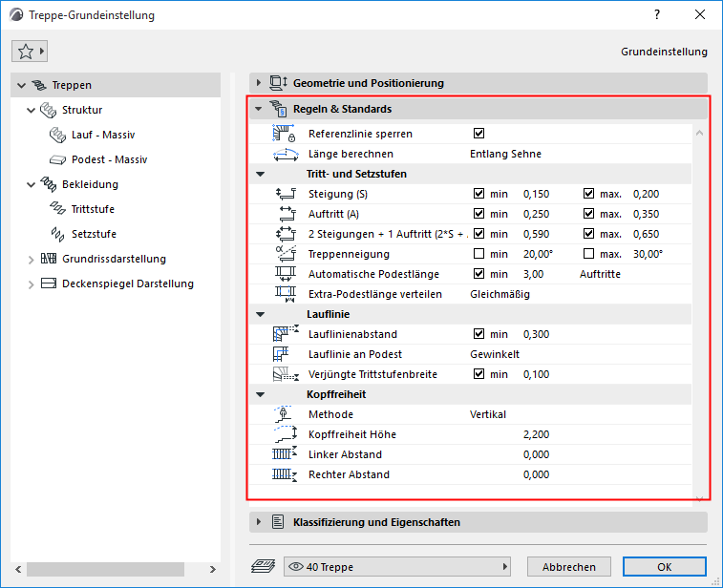723x588 pixels.
Task: Collapse the Bekleidung tree node
Action: (x=31, y=185)
